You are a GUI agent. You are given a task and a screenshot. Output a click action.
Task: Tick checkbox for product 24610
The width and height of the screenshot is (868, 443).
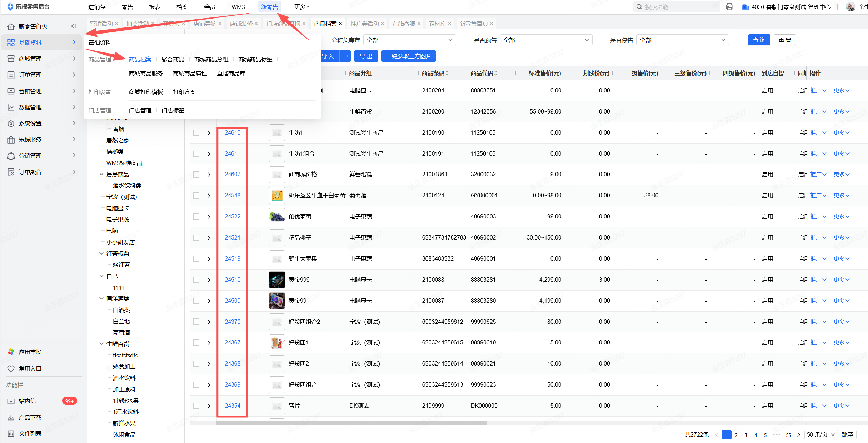click(x=196, y=133)
